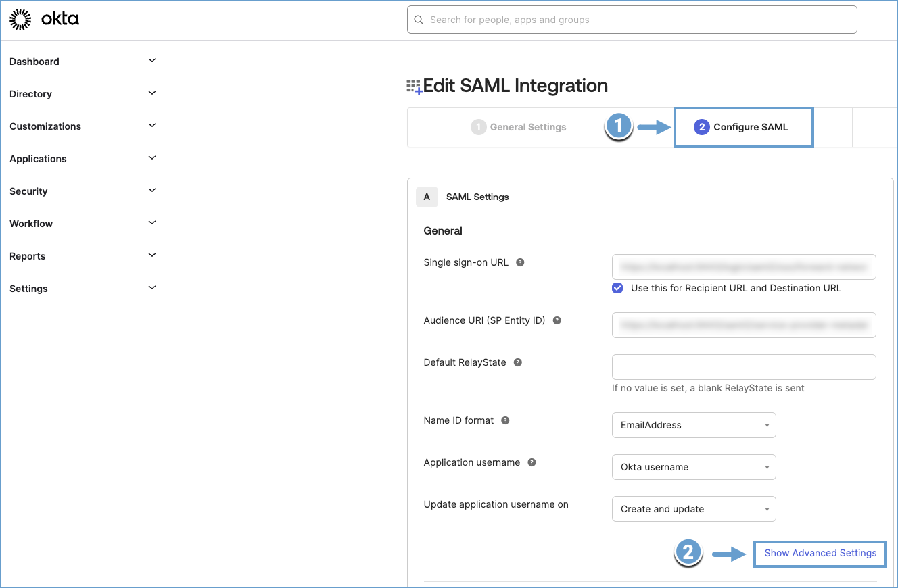Click the app grid icon beside Edit SAML Integration

[415, 86]
